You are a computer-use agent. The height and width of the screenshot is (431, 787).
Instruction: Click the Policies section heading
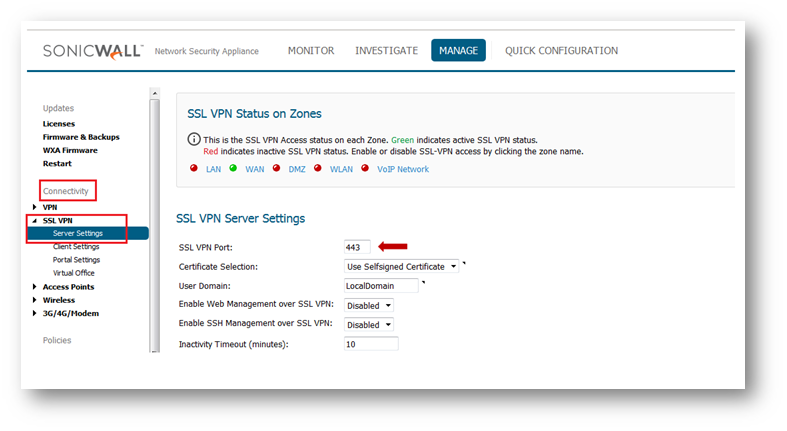(57, 340)
